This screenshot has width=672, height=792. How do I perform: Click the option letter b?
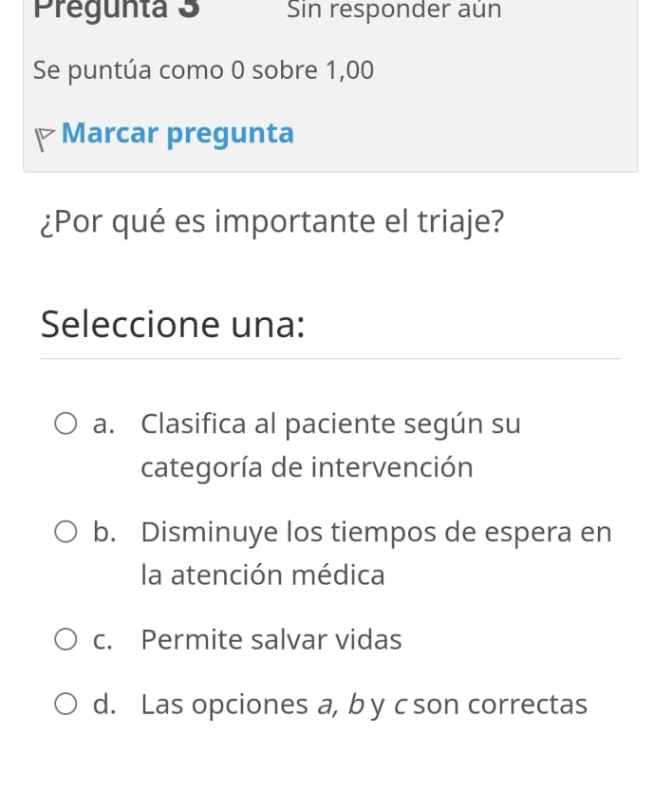click(102, 532)
